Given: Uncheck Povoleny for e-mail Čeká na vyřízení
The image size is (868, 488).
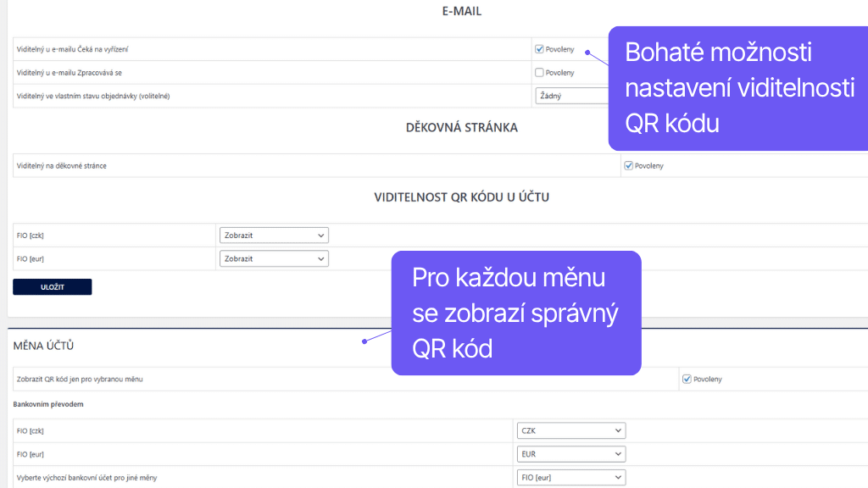Looking at the screenshot, I should tap(540, 49).
